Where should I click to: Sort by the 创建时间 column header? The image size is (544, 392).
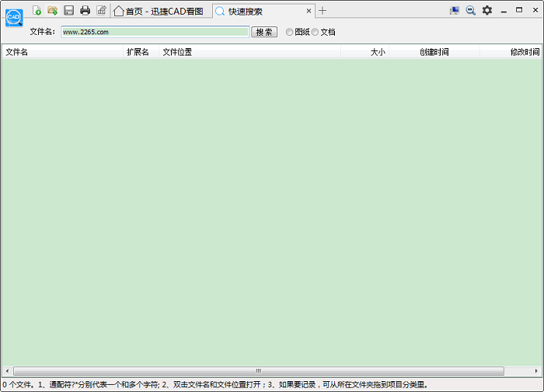tap(434, 52)
